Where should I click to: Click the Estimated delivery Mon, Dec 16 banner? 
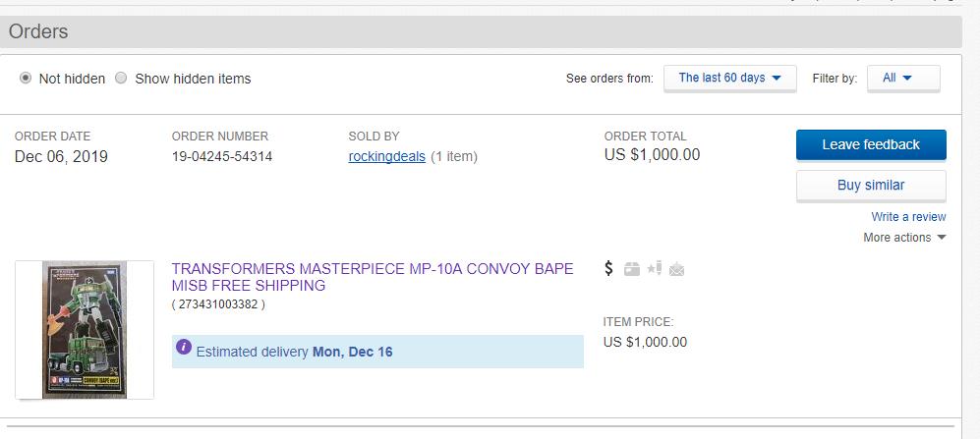click(377, 352)
